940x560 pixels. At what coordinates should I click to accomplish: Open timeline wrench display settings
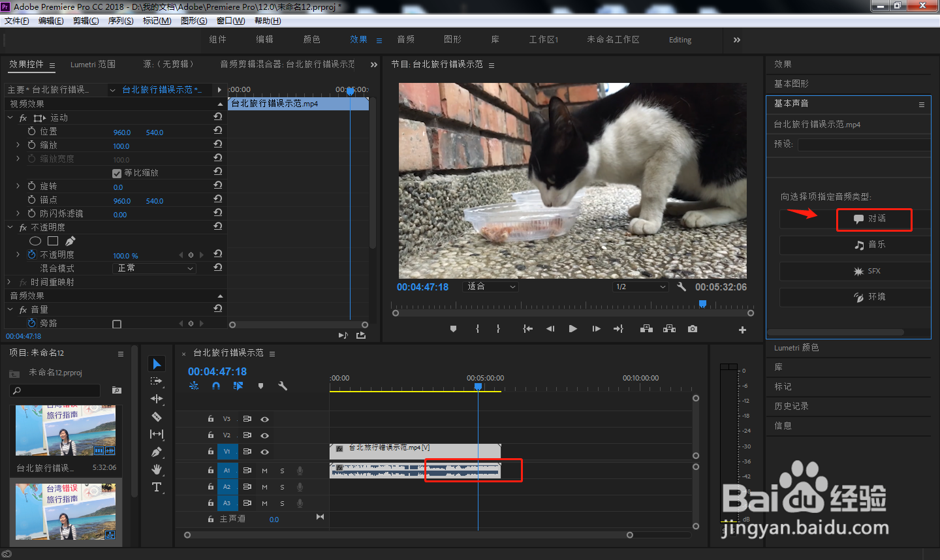[x=283, y=386]
